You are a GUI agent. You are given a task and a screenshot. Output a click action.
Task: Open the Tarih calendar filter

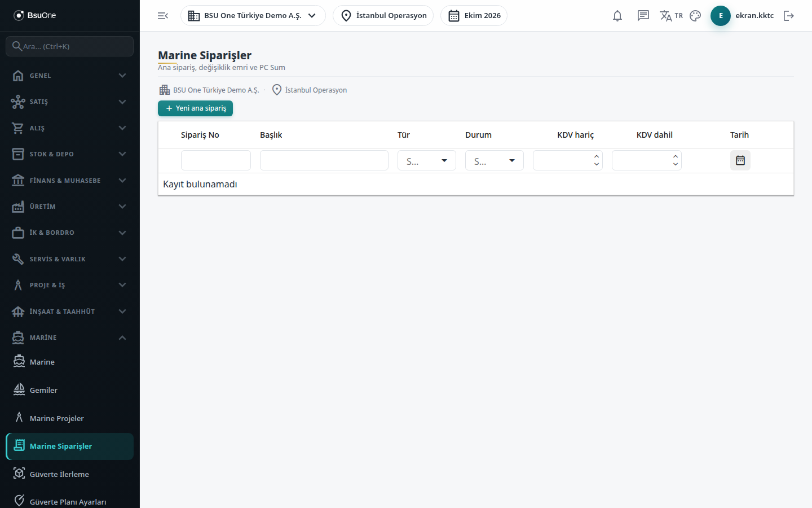pos(740,160)
